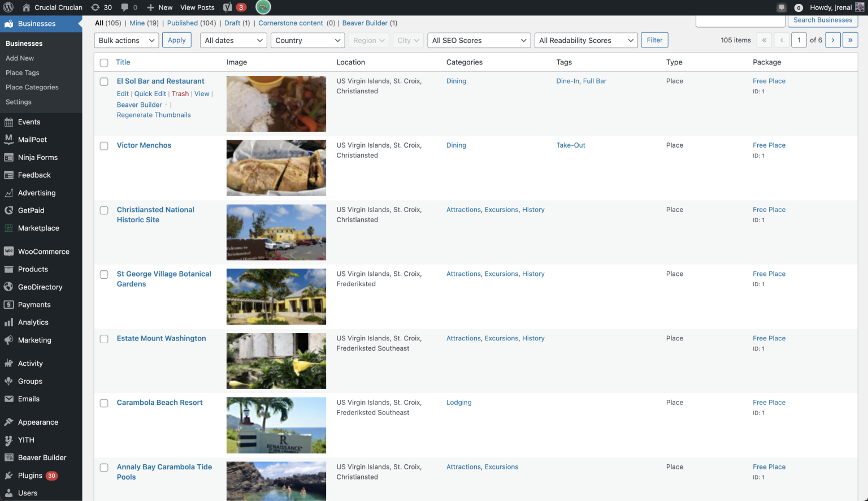868x501 pixels.
Task: Click the Search Businesses button
Action: [823, 20]
